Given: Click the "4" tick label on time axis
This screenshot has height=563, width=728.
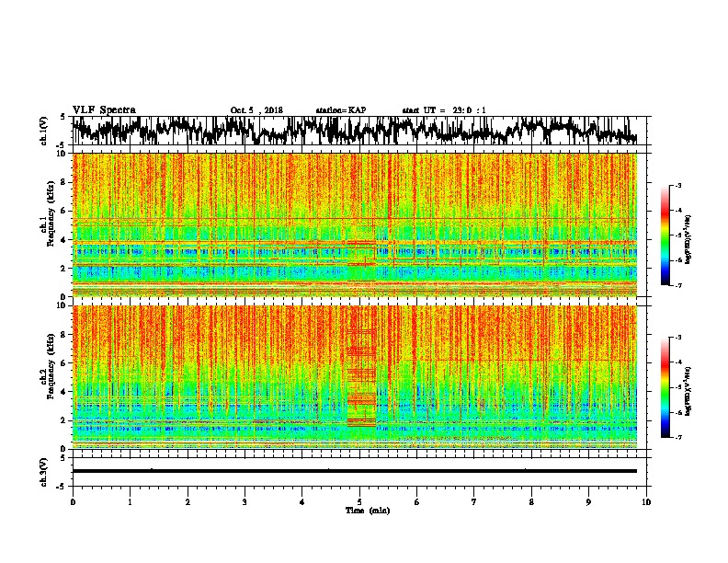Looking at the screenshot, I should pos(302,502).
